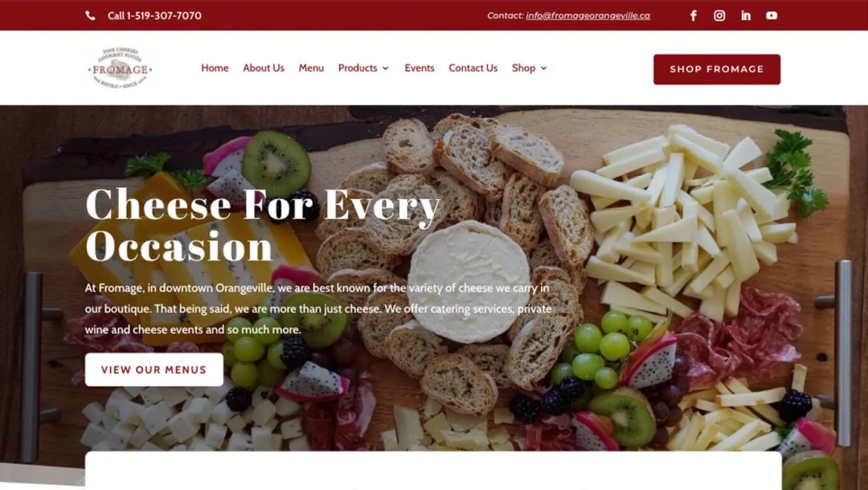Screen dimensions: 868x490
Task: Click the SHOP FROMAGE button
Action: coord(717,69)
